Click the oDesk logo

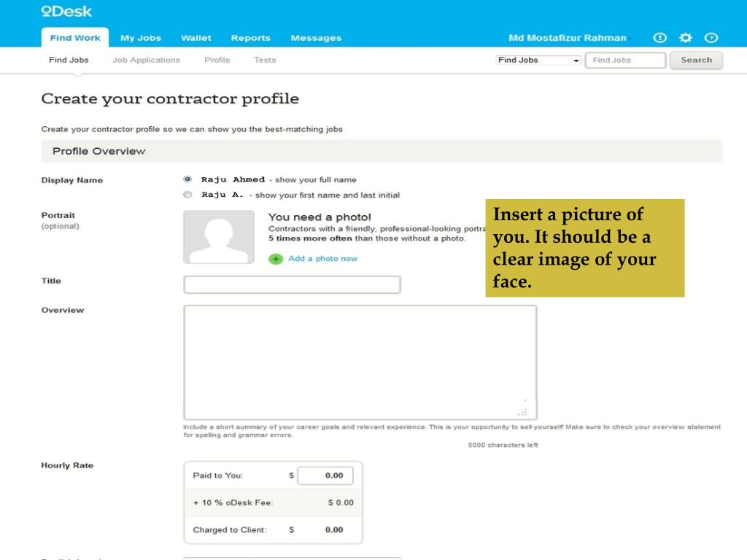(66, 12)
